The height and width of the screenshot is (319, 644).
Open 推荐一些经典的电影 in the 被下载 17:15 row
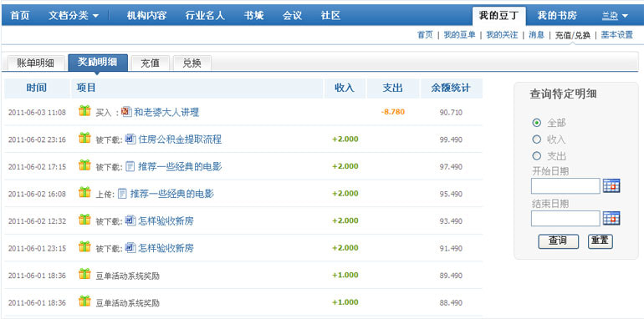coord(180,166)
